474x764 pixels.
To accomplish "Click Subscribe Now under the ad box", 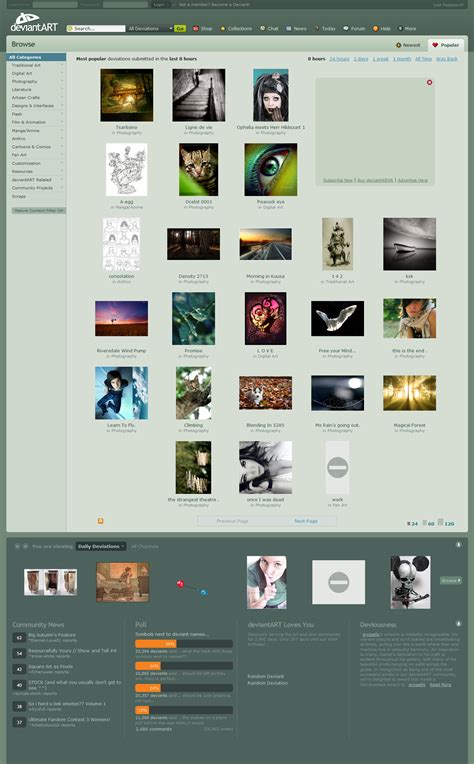I will point(338,180).
